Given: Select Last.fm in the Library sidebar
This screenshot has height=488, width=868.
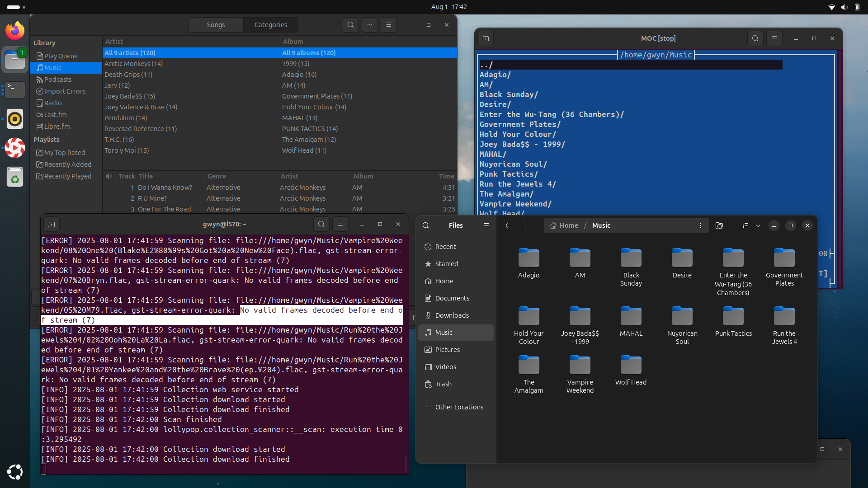Looking at the screenshot, I should 66,115.
